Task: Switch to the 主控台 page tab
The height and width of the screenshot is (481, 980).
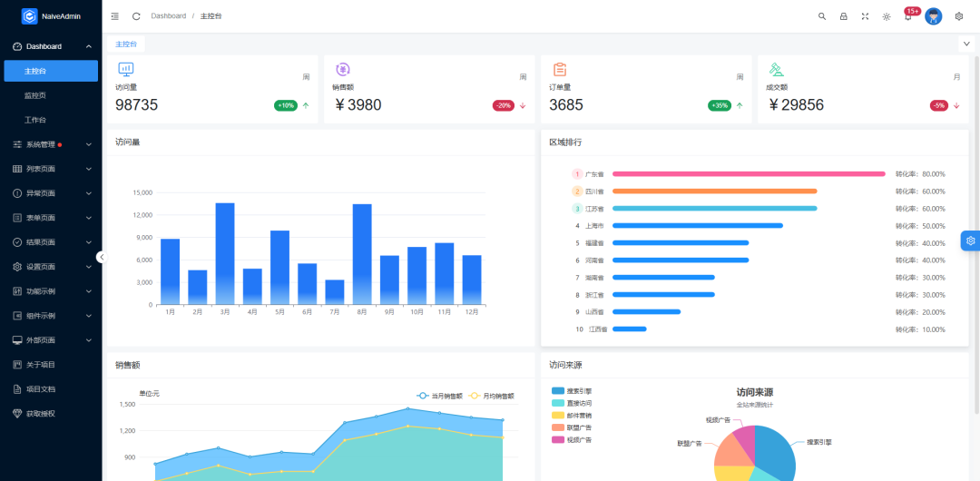Action: click(x=125, y=44)
